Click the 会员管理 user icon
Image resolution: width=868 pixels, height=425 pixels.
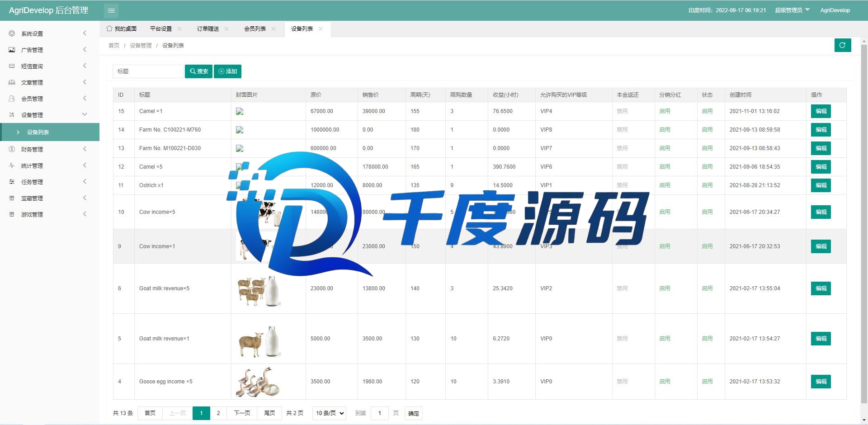point(12,99)
